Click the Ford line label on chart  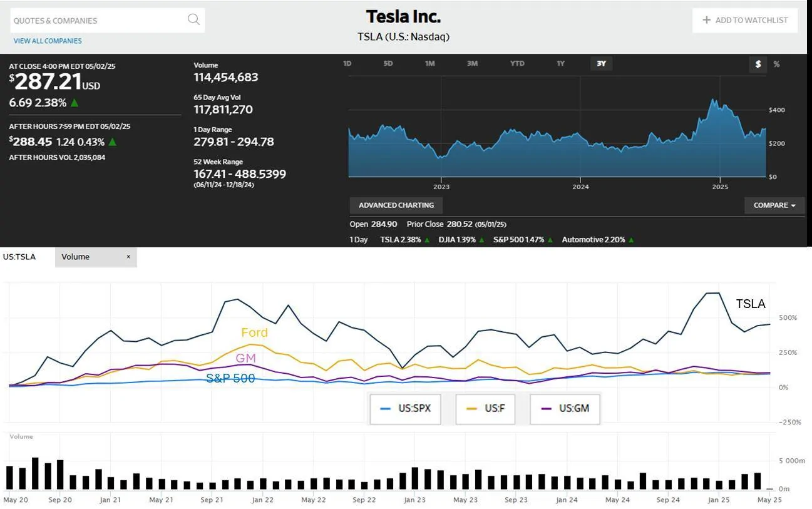[254, 332]
